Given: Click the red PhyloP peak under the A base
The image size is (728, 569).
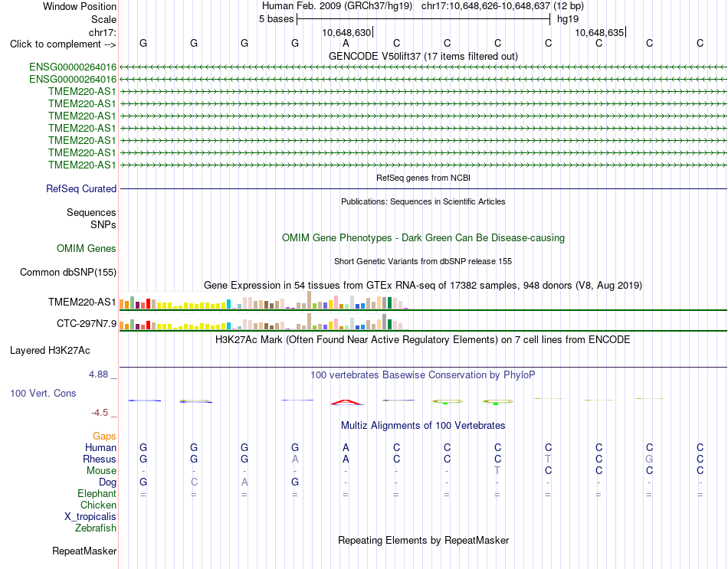Looking at the screenshot, I should (x=347, y=402).
